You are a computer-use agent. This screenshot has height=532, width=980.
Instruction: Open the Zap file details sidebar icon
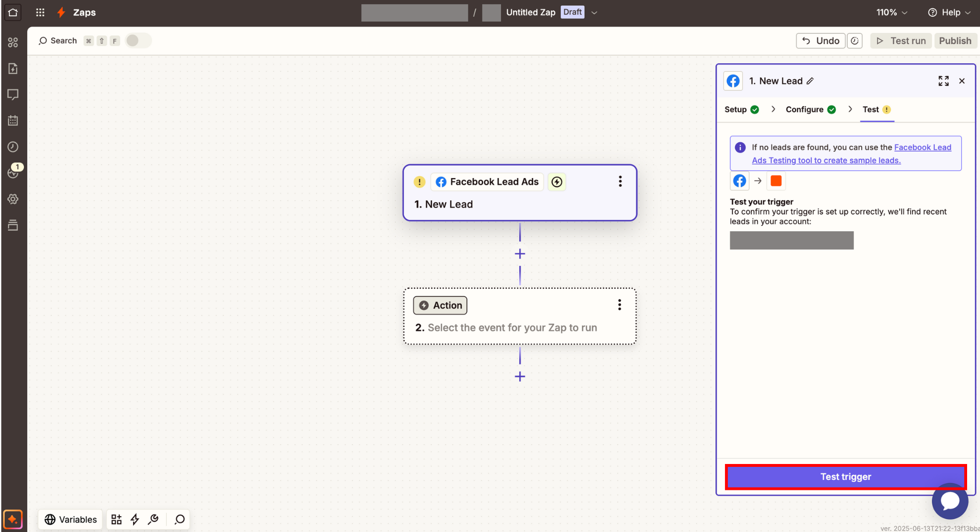coord(13,68)
